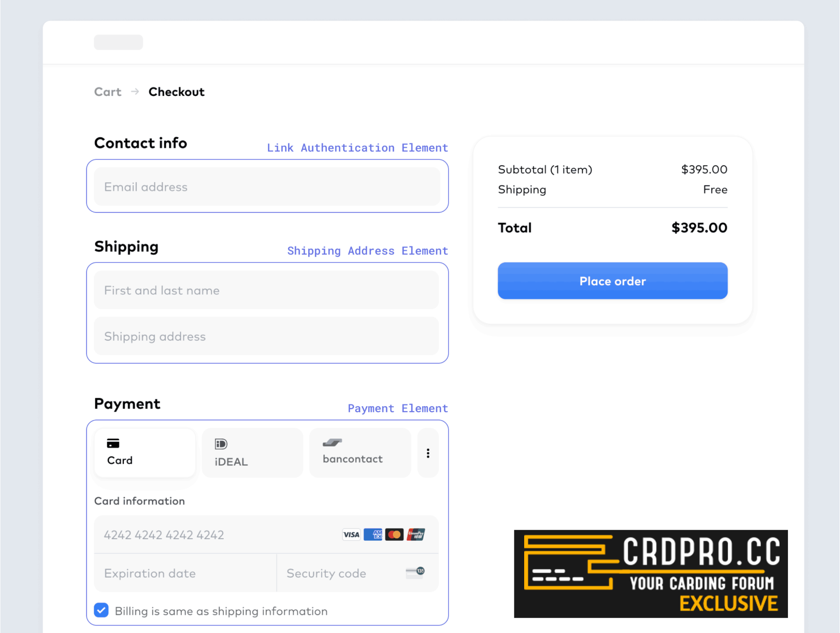Switch to the iDEAL payment tab
840x633 pixels.
click(252, 453)
